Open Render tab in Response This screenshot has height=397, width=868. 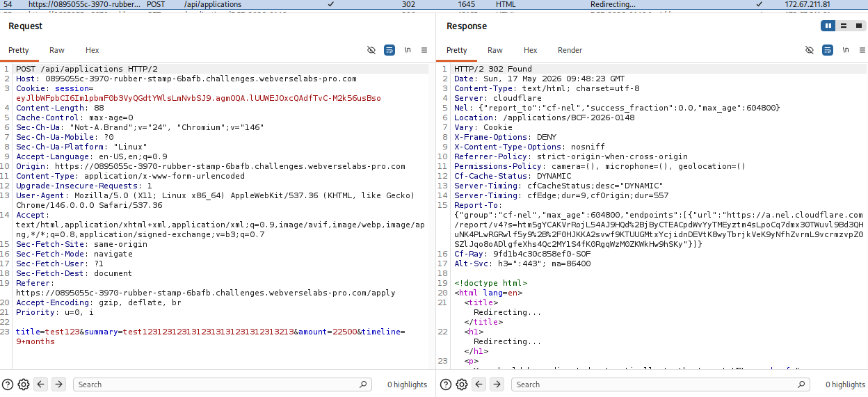point(570,50)
